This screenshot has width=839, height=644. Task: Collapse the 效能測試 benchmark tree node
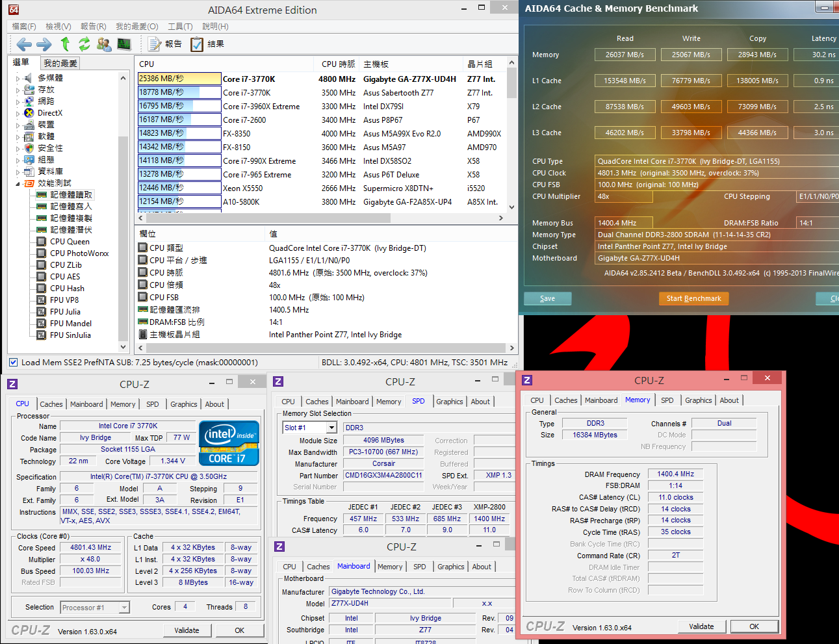(x=18, y=184)
